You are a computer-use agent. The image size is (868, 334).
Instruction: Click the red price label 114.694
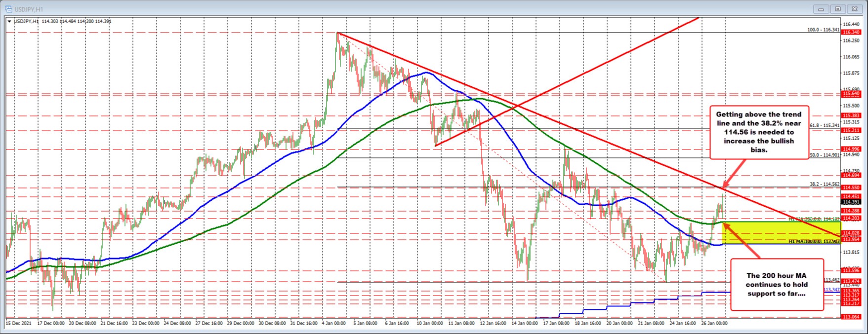pyautogui.click(x=851, y=175)
